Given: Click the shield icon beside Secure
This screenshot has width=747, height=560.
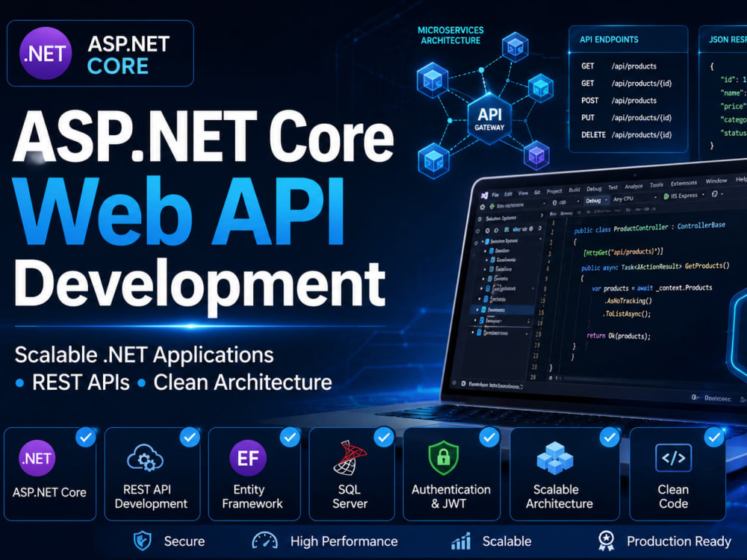Looking at the screenshot, I should click(143, 541).
